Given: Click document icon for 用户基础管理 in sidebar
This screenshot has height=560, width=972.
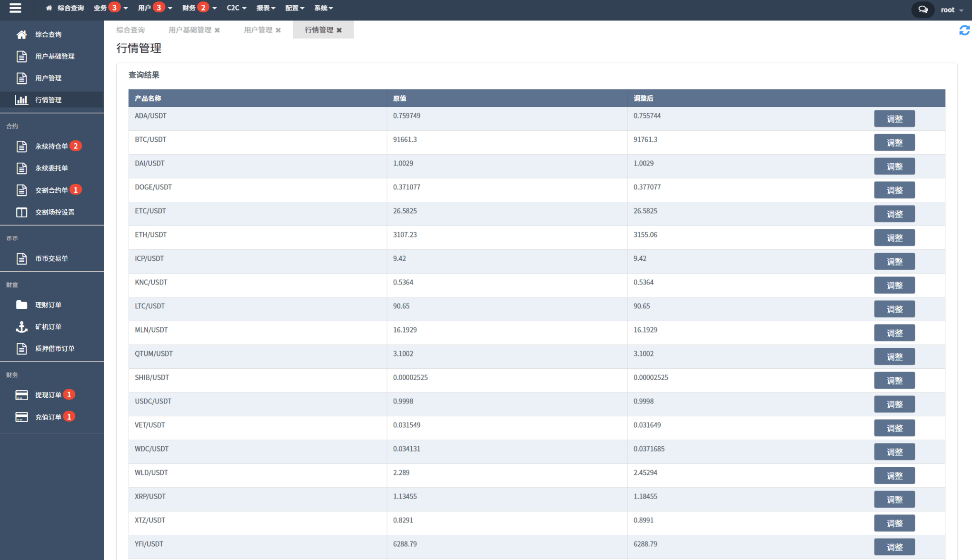Looking at the screenshot, I should tap(21, 56).
